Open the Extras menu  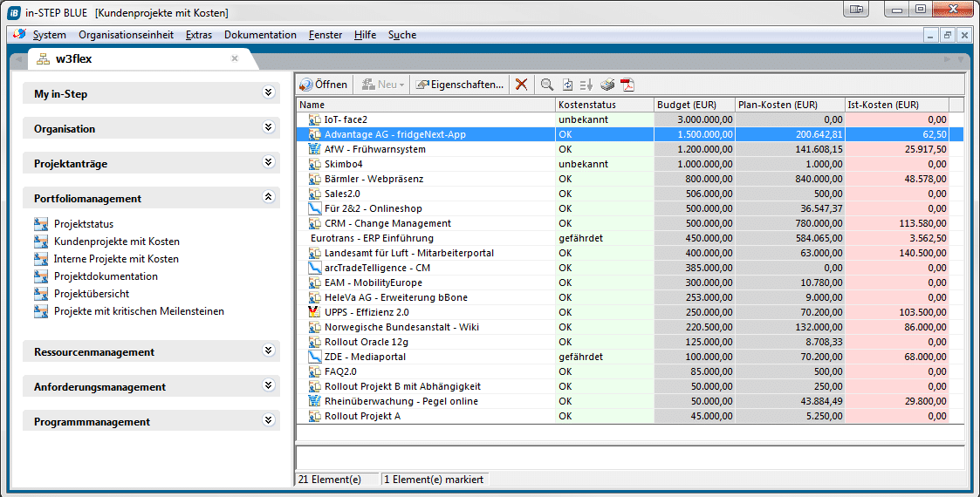click(199, 35)
